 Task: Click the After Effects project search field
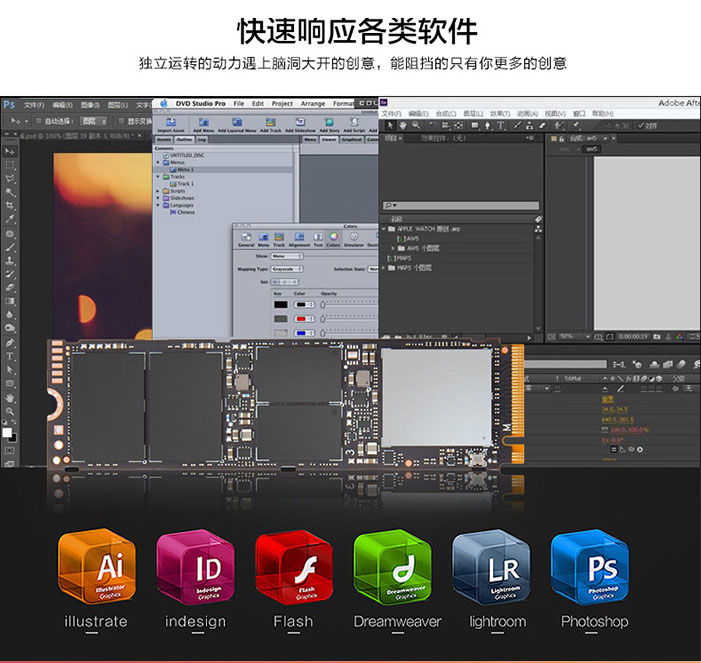click(461, 206)
